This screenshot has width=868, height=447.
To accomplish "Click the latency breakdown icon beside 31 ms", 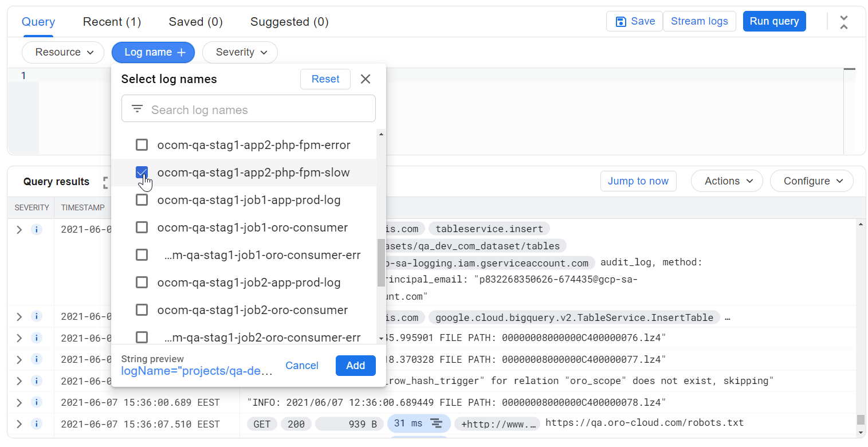I will click(437, 424).
